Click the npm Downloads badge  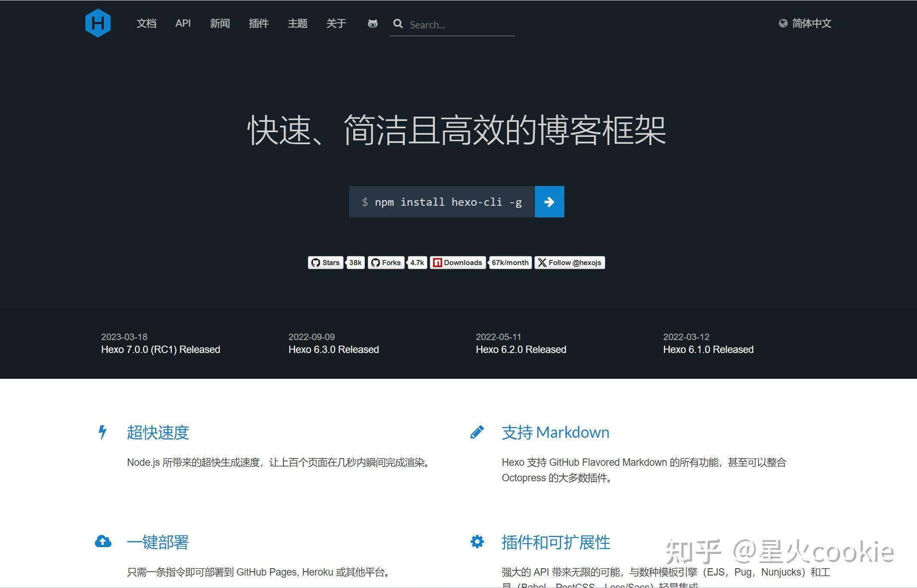click(458, 263)
